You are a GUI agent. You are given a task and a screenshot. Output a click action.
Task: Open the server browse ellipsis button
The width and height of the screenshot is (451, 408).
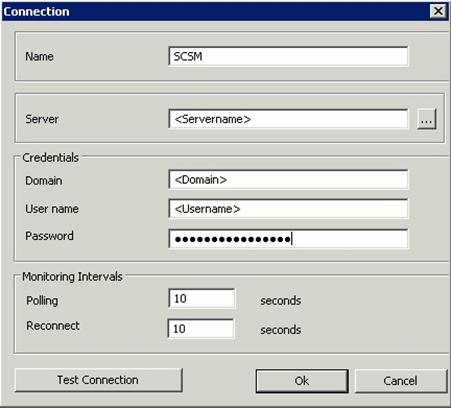tap(426, 119)
